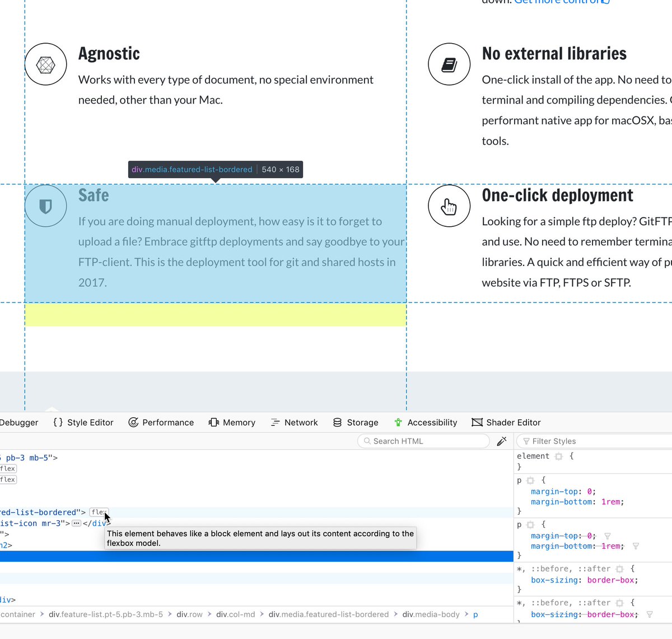The image size is (672, 639).
Task: Click the hand pointer icon for One-click deployment
Action: pyautogui.click(x=449, y=206)
